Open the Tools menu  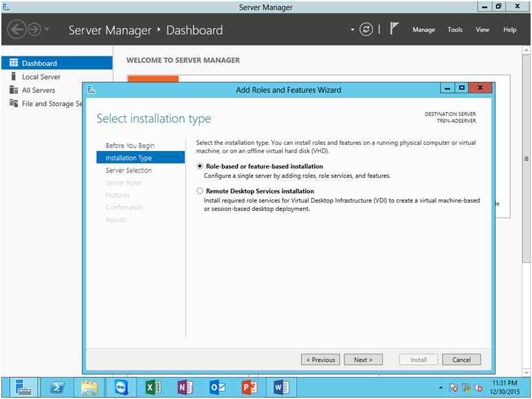(455, 30)
